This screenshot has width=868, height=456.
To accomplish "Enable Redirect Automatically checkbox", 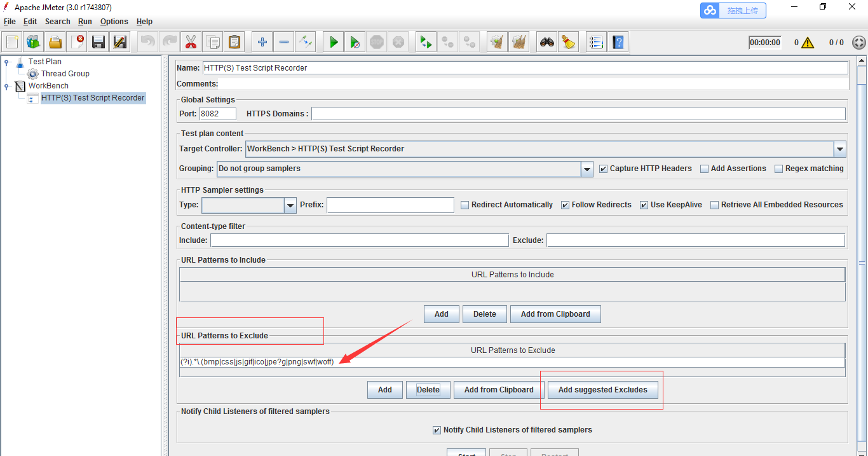I will point(465,205).
